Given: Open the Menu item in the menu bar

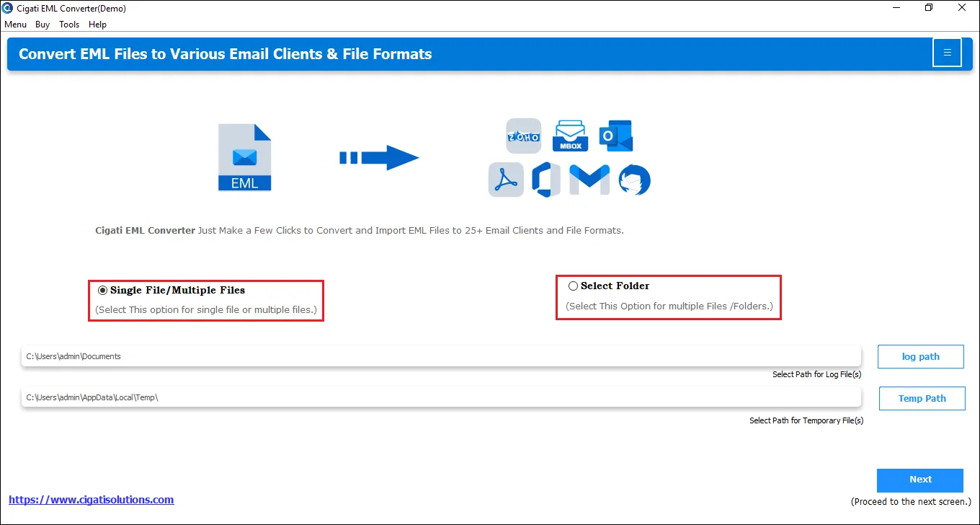Looking at the screenshot, I should (x=15, y=25).
